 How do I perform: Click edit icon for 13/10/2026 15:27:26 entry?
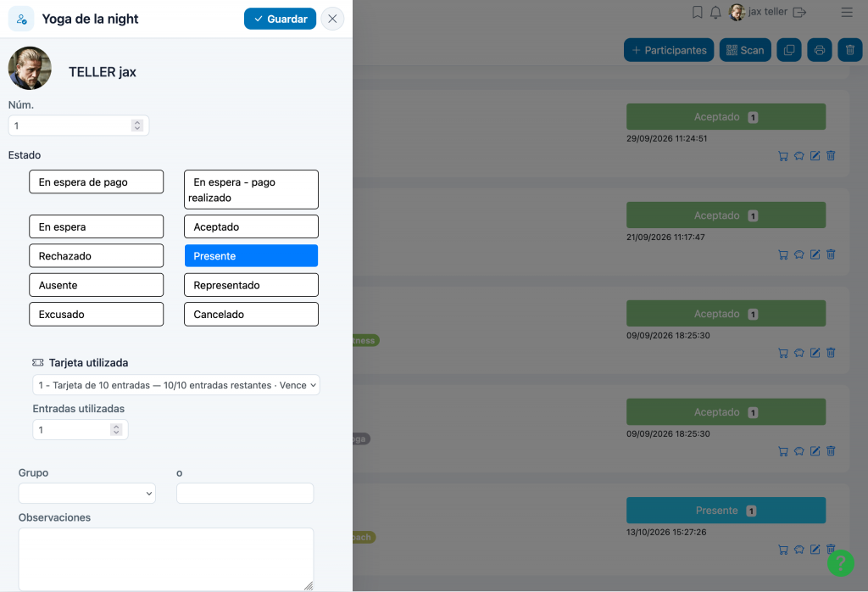815,550
